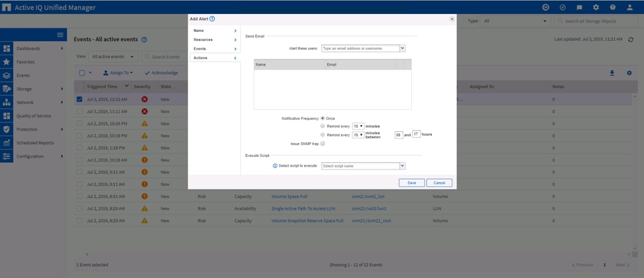Click the compass icon in header

click(563, 7)
